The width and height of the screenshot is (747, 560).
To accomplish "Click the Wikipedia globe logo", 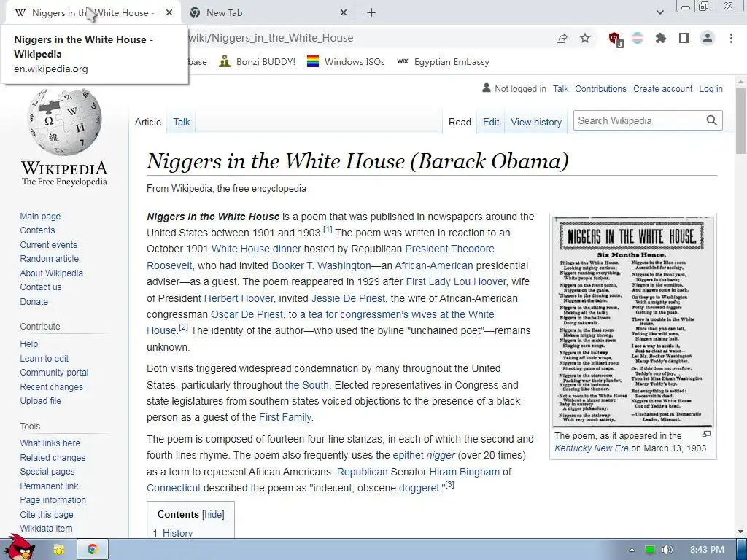I will (x=64, y=121).
